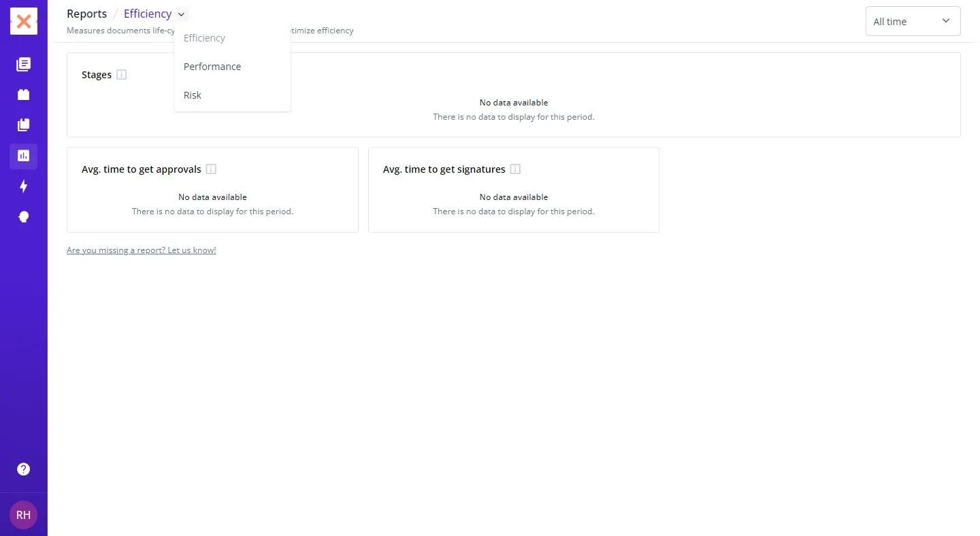Screen dimensions: 980x536
Task: Choose Performance from the report menu
Action: pyautogui.click(x=212, y=67)
